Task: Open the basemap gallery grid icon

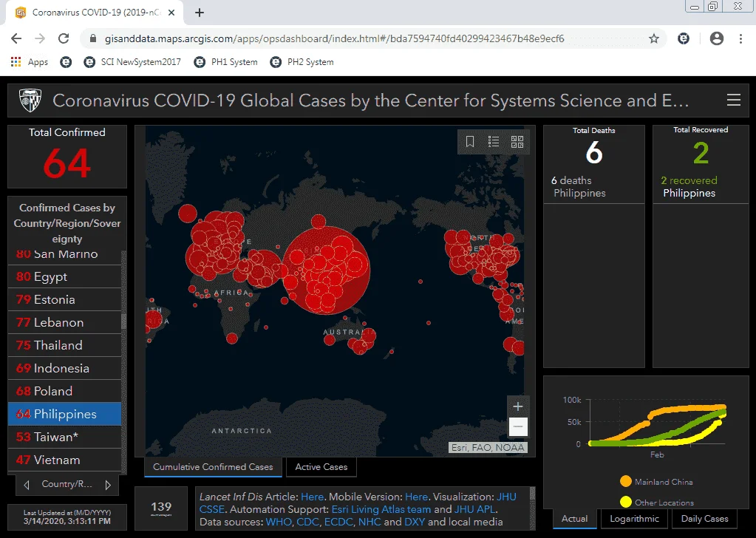Action: (517, 141)
